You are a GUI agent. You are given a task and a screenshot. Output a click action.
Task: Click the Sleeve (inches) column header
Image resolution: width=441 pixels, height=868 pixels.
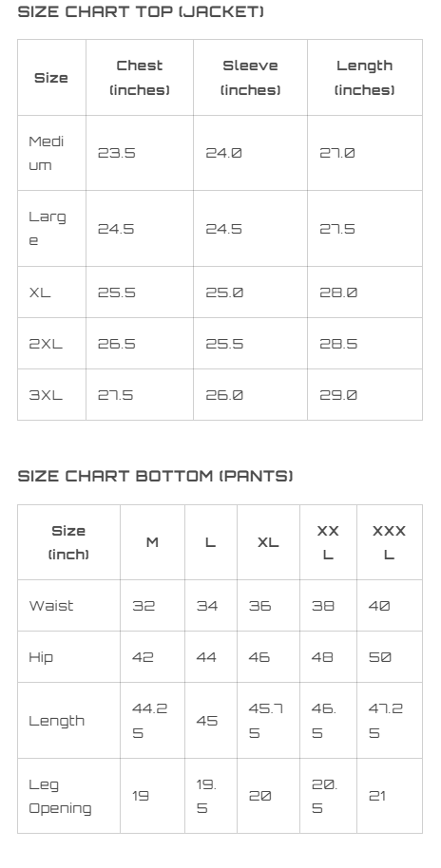[250, 78]
